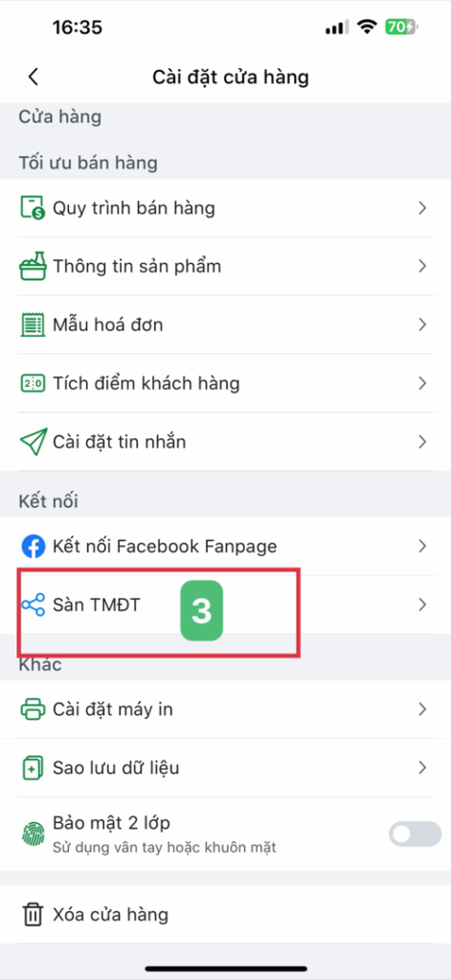Viewport: 451px width, 980px height.
Task: Open the Sao lưu dữ liệu option
Action: point(225,768)
